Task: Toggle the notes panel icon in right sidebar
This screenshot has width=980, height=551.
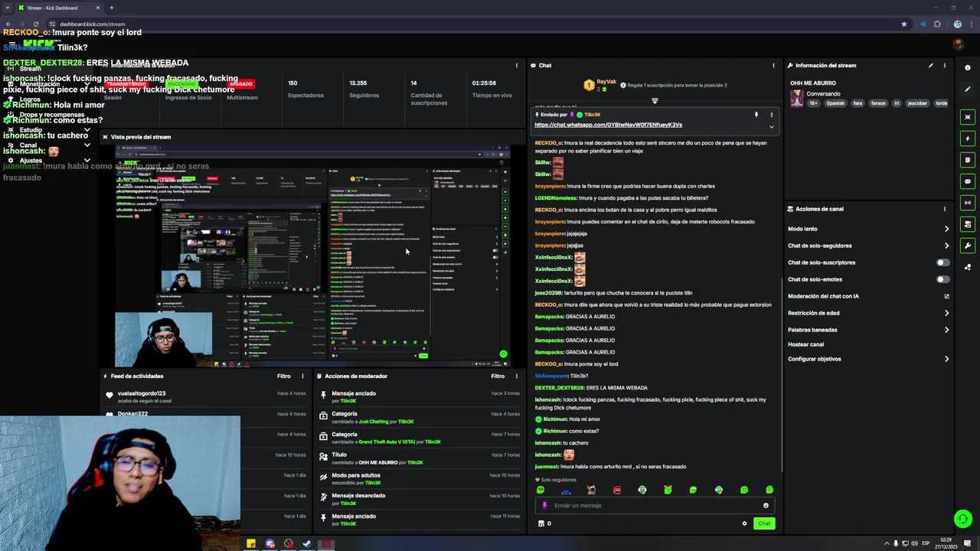Action: (968, 160)
